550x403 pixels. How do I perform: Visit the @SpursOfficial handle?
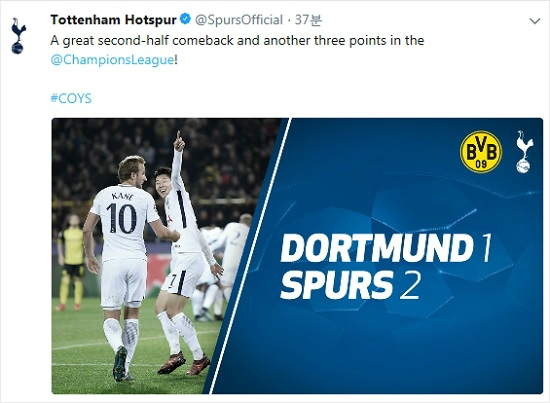pos(239,20)
